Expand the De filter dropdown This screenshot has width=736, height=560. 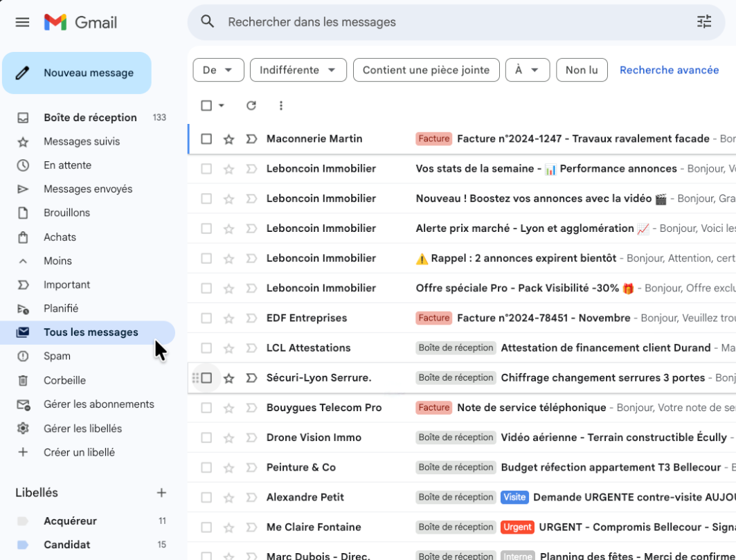click(218, 70)
